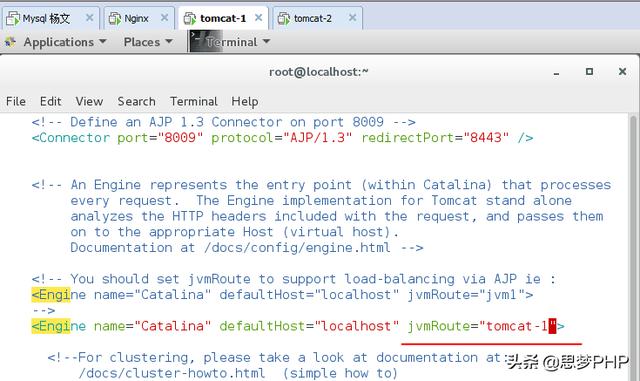
Task: Click the 'Define an AJP 1.3 Connector' comment
Action: [224, 122]
